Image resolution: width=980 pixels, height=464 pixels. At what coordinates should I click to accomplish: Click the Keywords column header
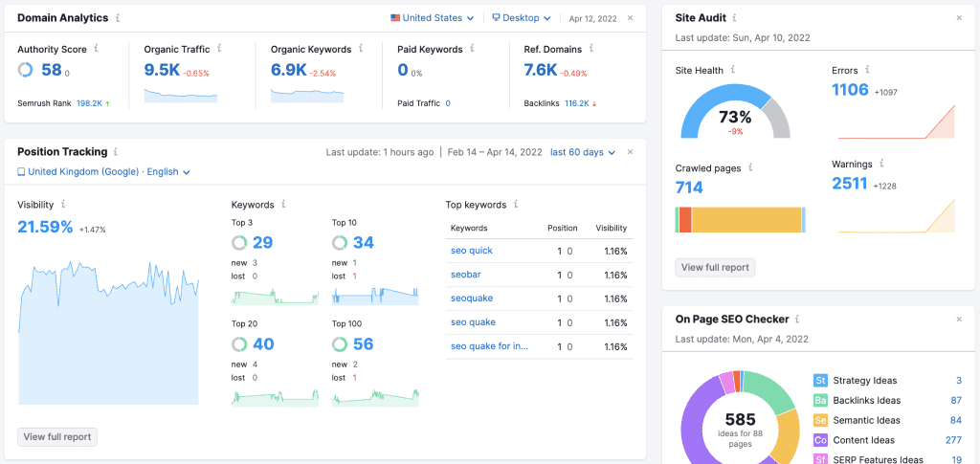(x=469, y=228)
